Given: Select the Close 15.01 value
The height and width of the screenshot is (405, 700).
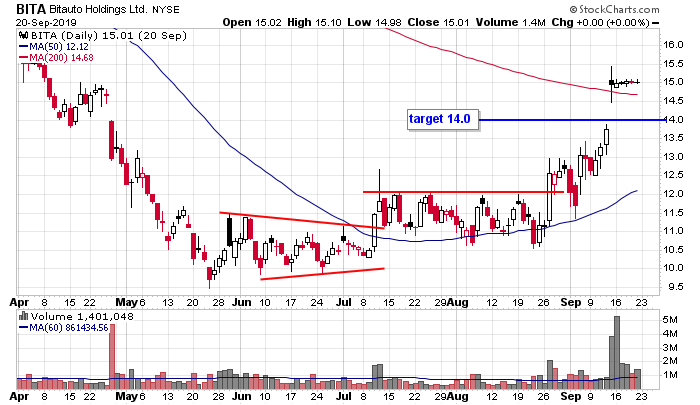Looking at the screenshot, I should [438, 22].
